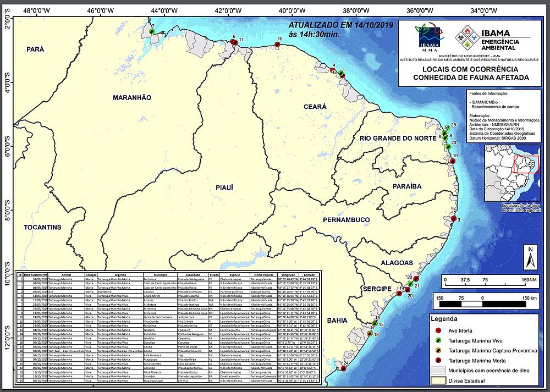This screenshot has width=550, height=392.
Task: Click the PIAUÍ state label
Action: pyautogui.click(x=224, y=187)
